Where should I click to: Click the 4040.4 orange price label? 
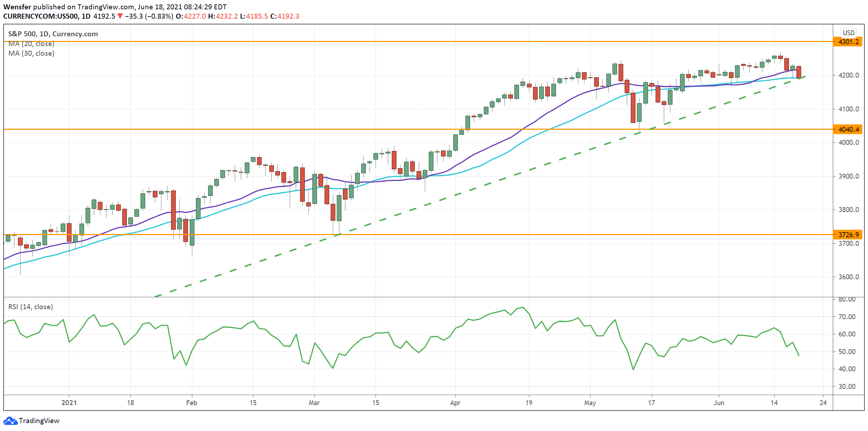[848, 129]
